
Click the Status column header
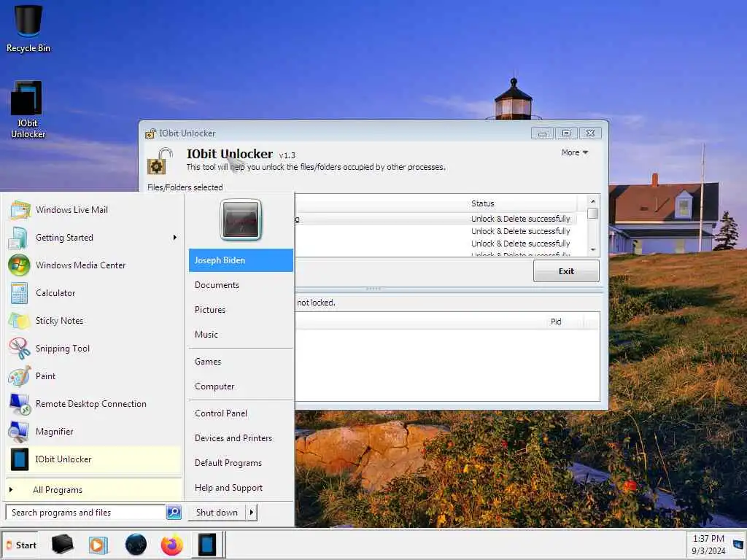pyautogui.click(x=522, y=203)
